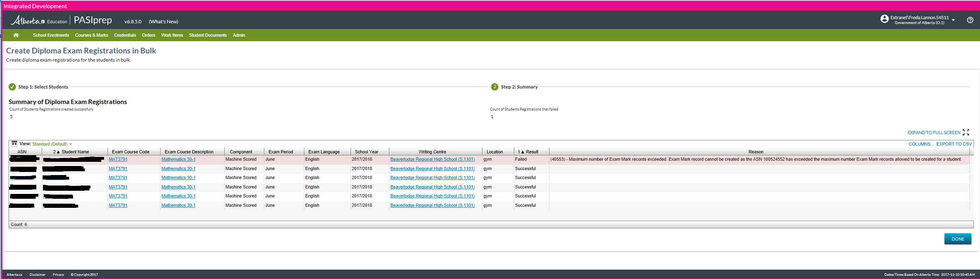Open the Courses & Marks menu
The image size is (980, 279).
click(91, 35)
